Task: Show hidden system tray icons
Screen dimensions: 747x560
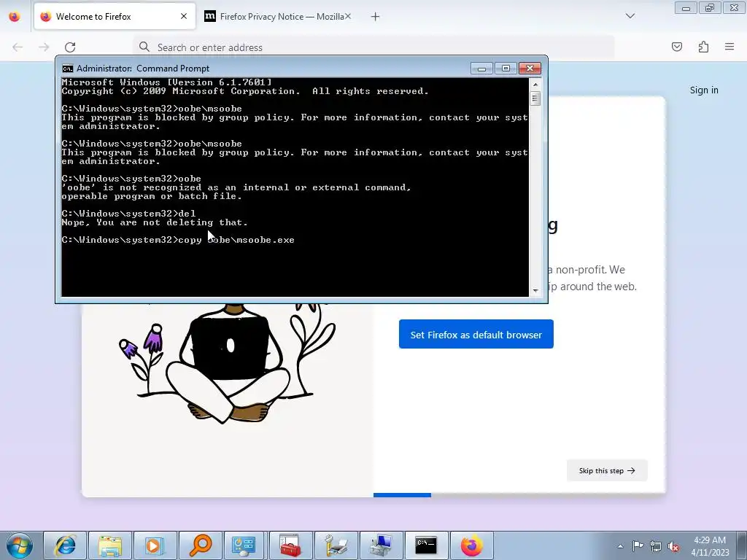Action: (620, 546)
